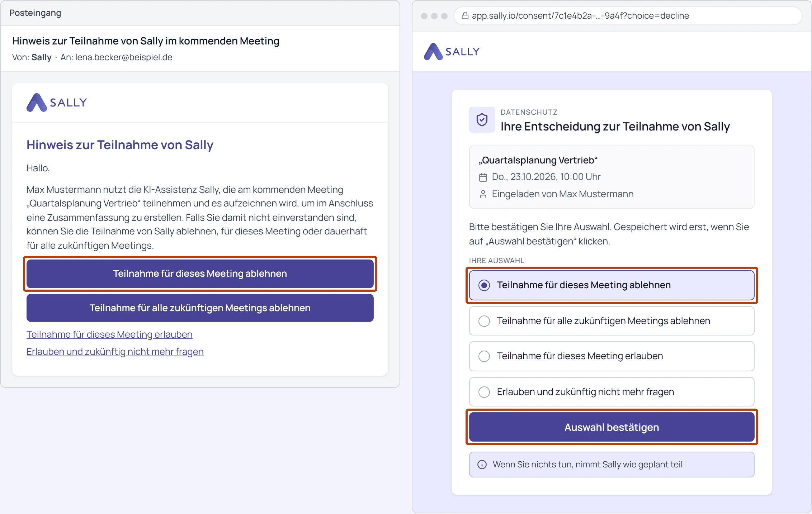This screenshot has width=812, height=514.
Task: Click 'Auswahl bestätigen' button
Action: [x=612, y=427]
